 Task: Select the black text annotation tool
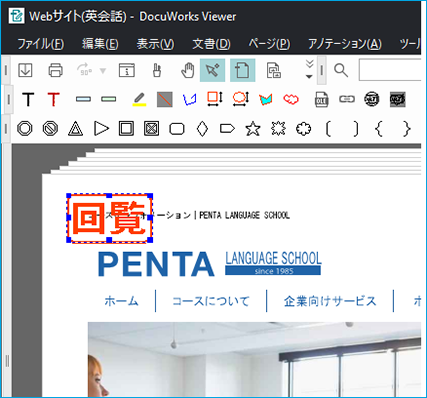(x=28, y=99)
